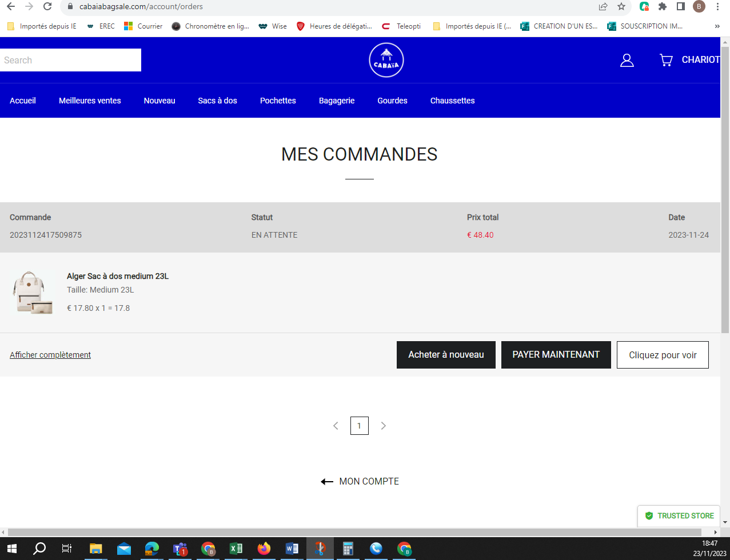This screenshot has height=560, width=730.
Task: Open the Extensions puzzle-piece menu
Action: (663, 7)
